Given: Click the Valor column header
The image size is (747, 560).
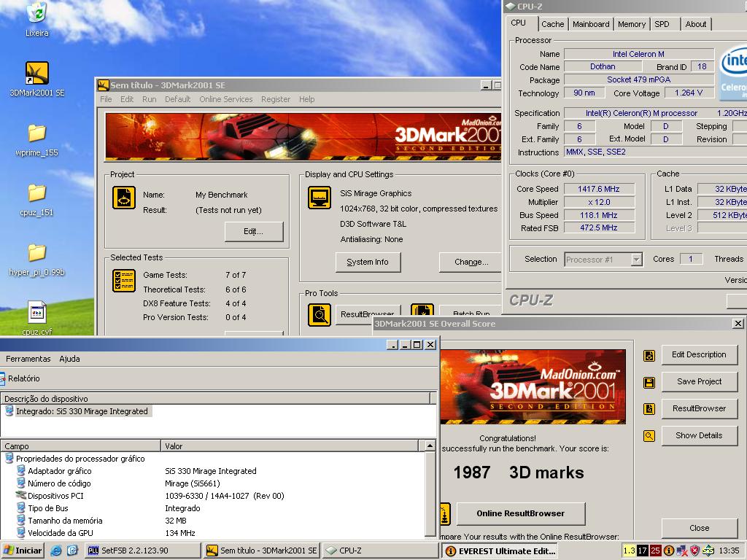Looking at the screenshot, I should pos(290,446).
